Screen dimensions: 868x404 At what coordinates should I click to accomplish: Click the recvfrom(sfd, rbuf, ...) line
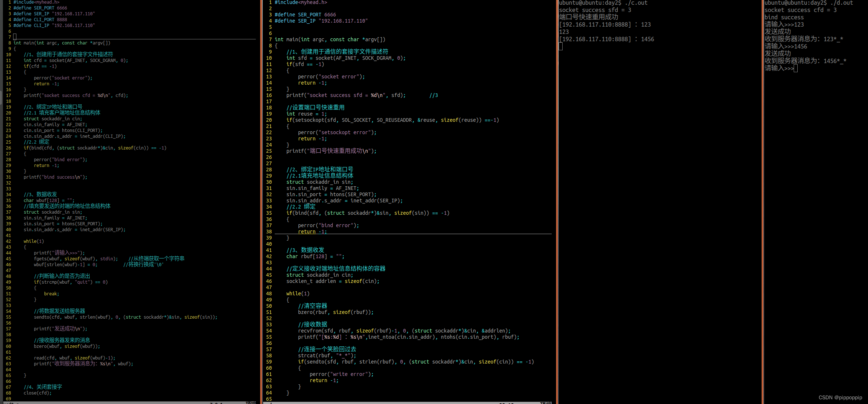[x=404, y=331]
